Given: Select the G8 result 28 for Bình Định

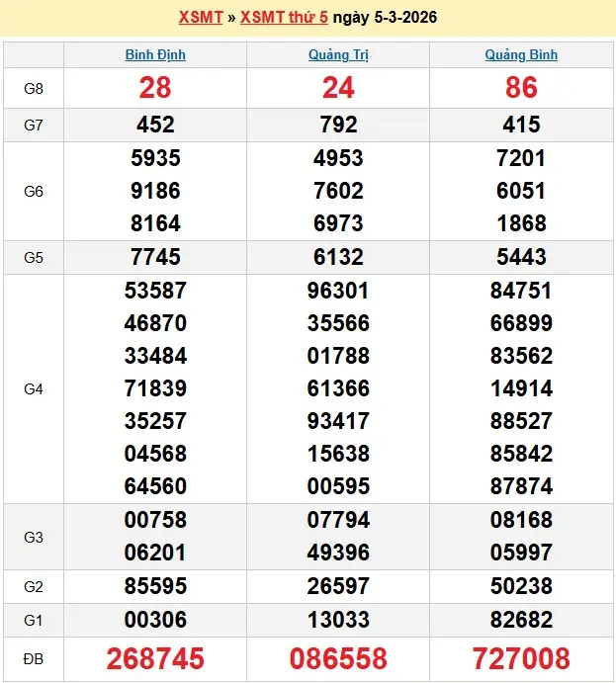Looking at the screenshot, I should (x=155, y=88).
